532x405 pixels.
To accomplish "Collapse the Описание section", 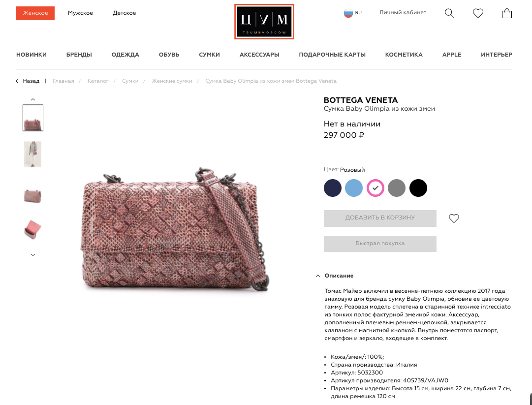I will click(x=318, y=276).
